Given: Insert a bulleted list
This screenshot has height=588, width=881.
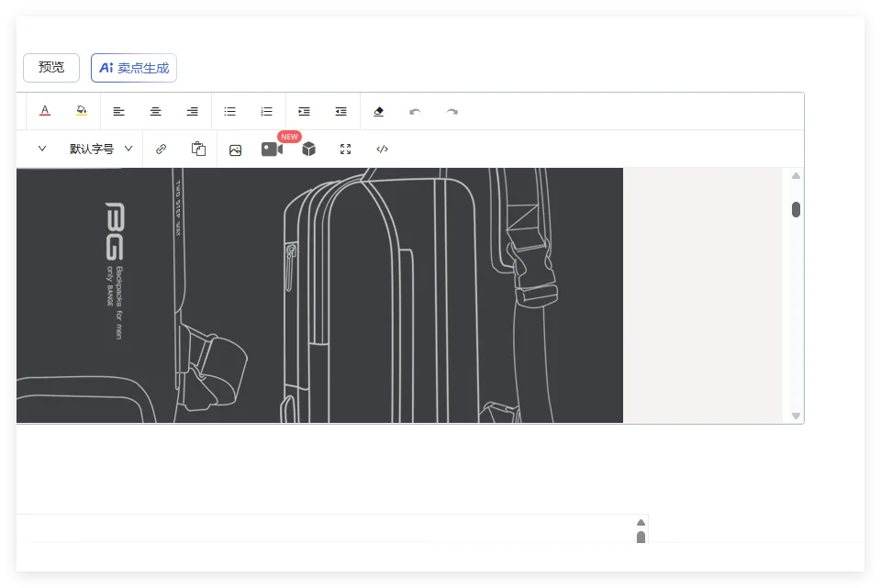Looking at the screenshot, I should click(229, 111).
